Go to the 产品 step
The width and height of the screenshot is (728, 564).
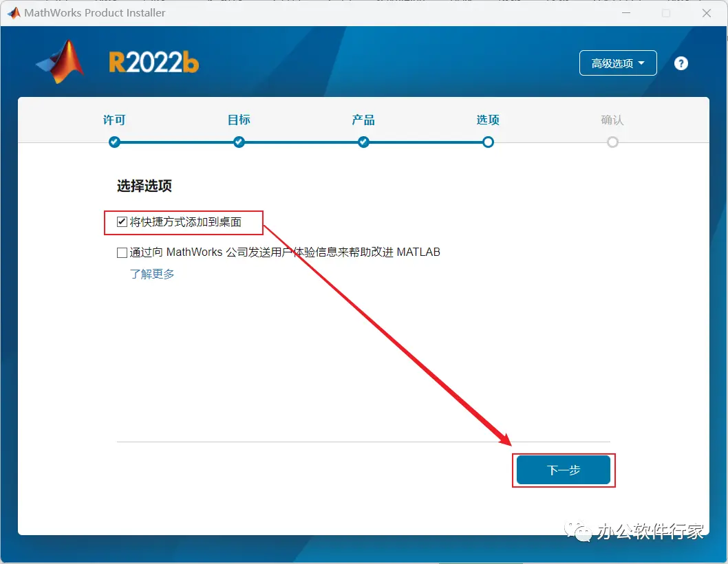(363, 120)
